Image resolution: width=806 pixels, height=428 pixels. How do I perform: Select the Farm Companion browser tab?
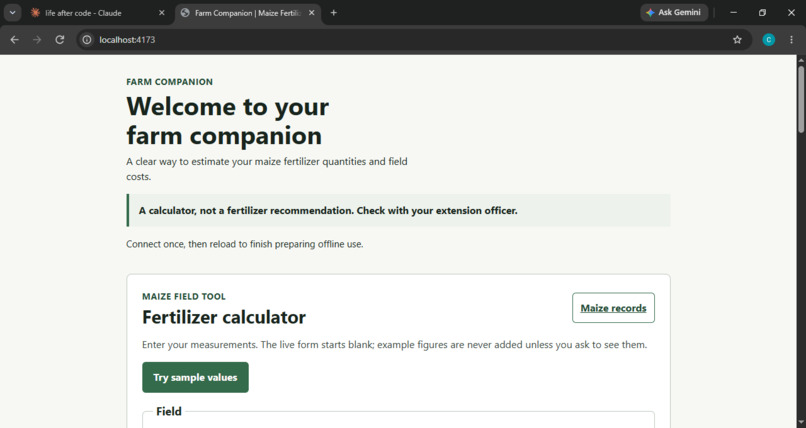(x=248, y=13)
